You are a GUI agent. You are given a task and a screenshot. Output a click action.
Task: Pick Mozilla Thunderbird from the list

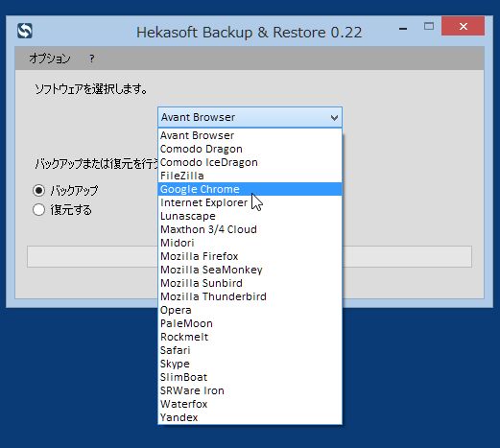point(250,296)
